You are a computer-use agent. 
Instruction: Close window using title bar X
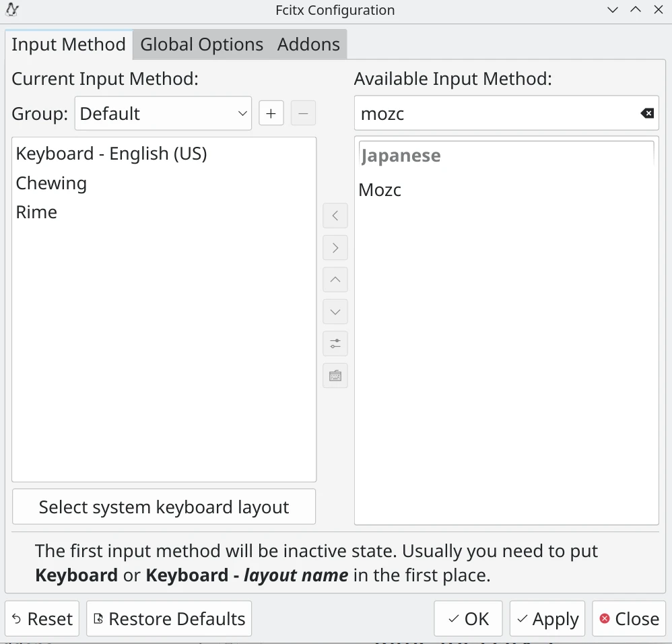[x=659, y=9]
